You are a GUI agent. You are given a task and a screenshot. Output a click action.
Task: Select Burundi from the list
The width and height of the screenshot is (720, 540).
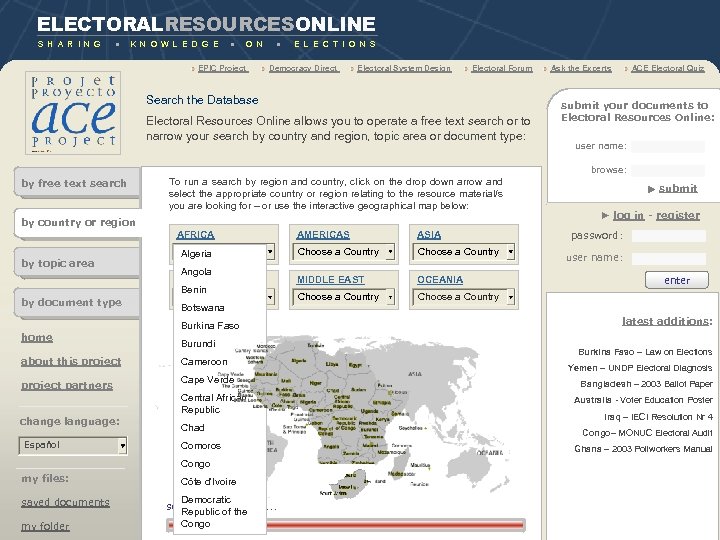pos(198,343)
